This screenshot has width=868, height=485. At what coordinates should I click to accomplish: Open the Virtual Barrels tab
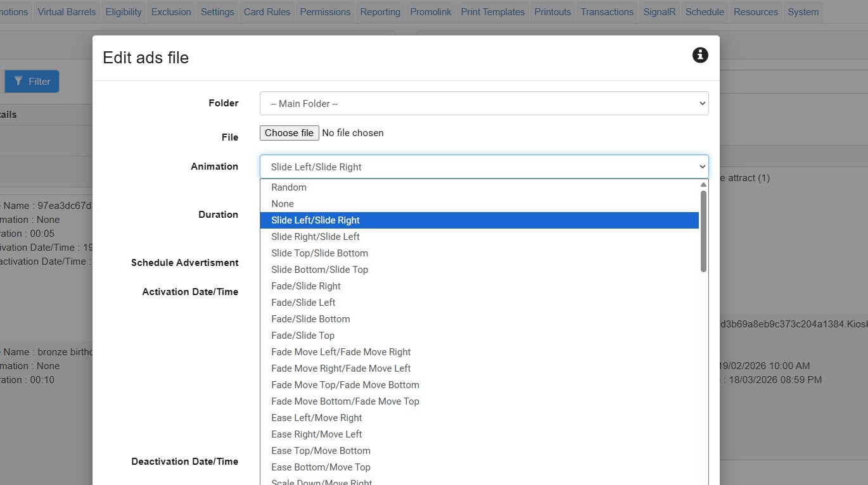coord(67,12)
